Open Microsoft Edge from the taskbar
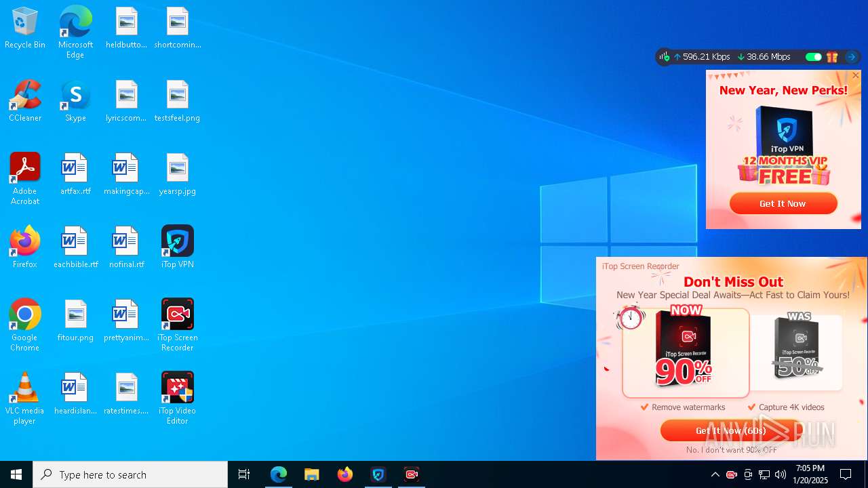The image size is (868, 488). 279,474
